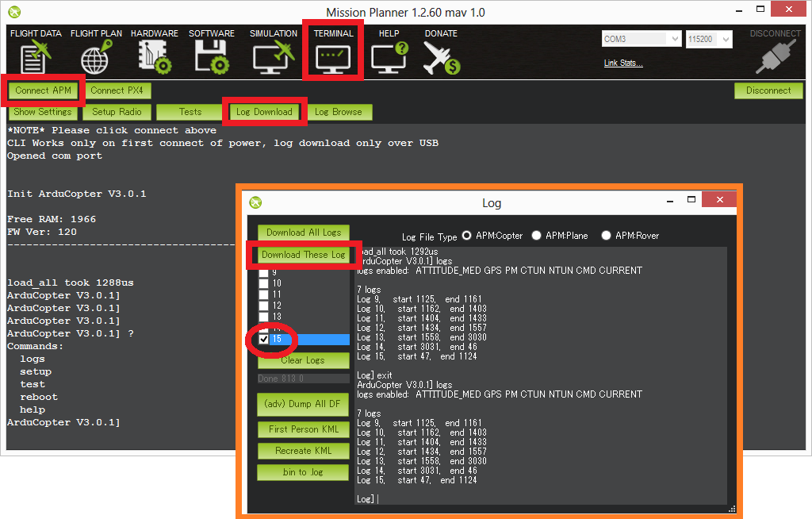This screenshot has width=812, height=519.
Task: Close the Log window
Action: pos(719,200)
